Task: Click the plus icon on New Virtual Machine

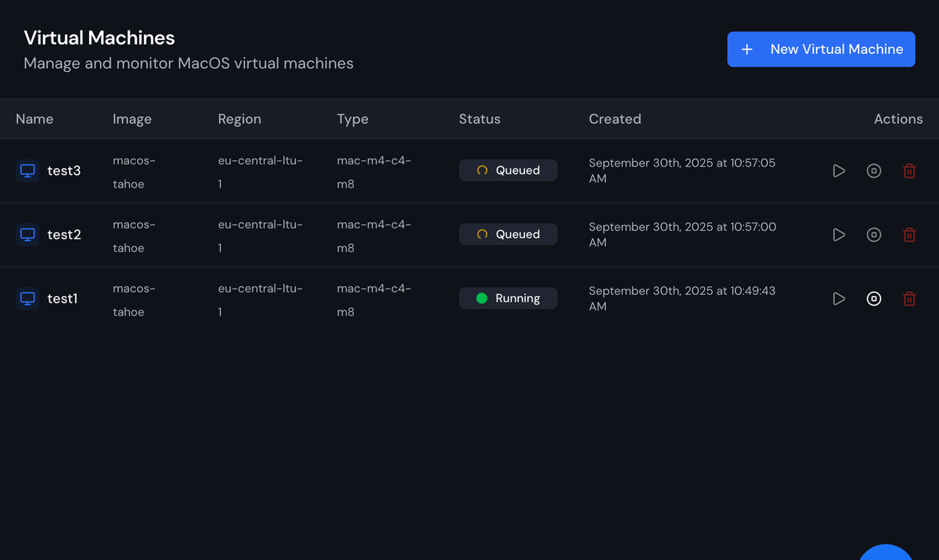Action: 747,48
